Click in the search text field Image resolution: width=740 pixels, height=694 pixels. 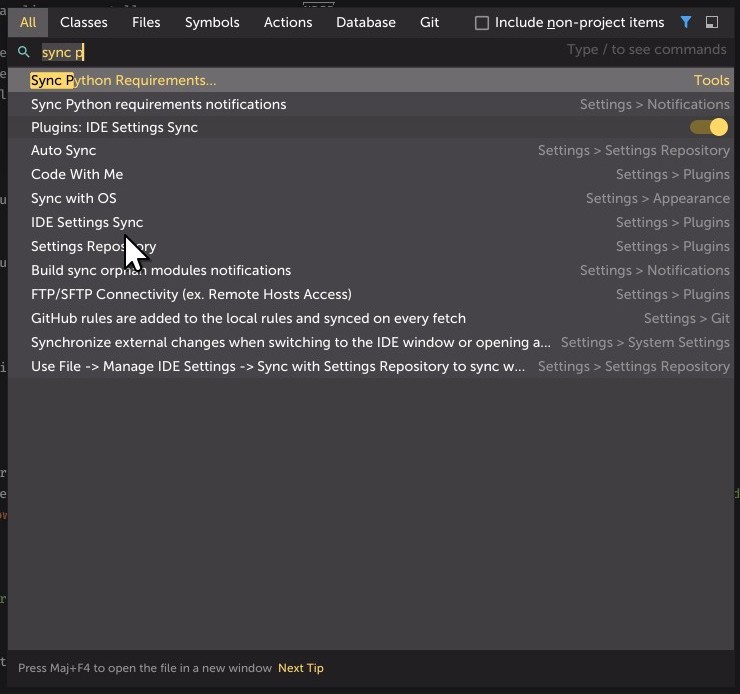(300, 52)
